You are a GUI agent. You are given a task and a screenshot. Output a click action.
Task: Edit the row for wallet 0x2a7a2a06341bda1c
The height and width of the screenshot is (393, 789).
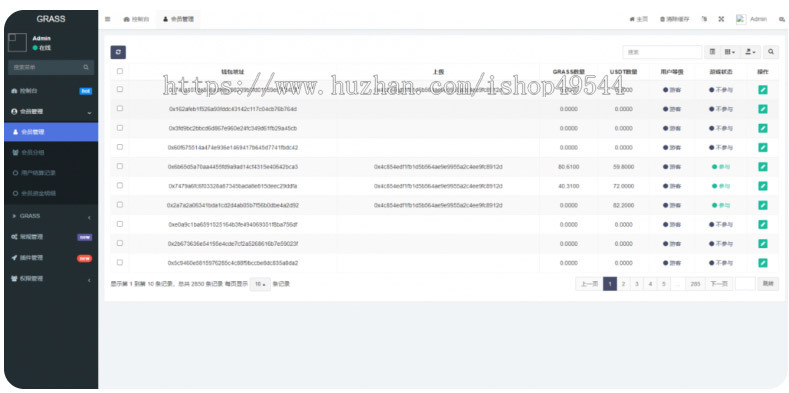763,205
